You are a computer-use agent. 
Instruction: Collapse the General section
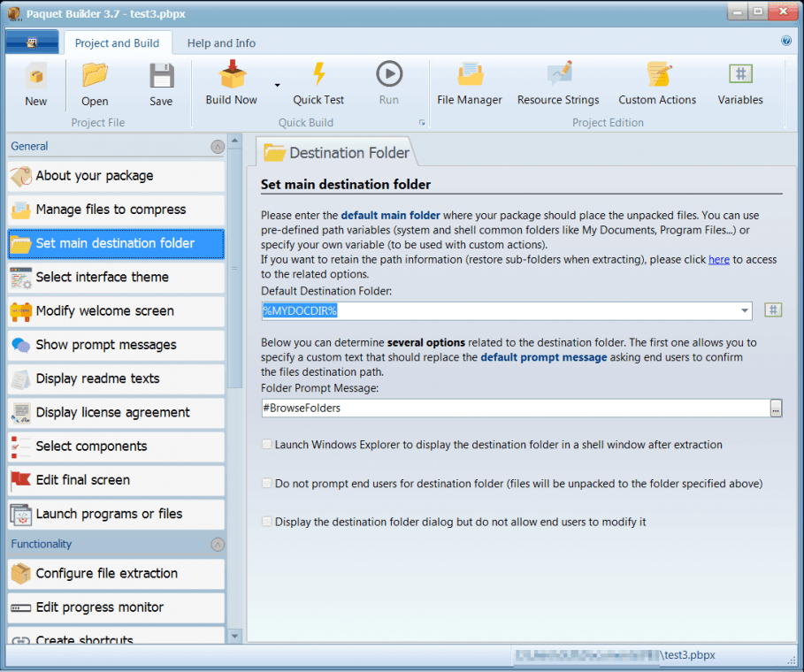tap(218, 147)
